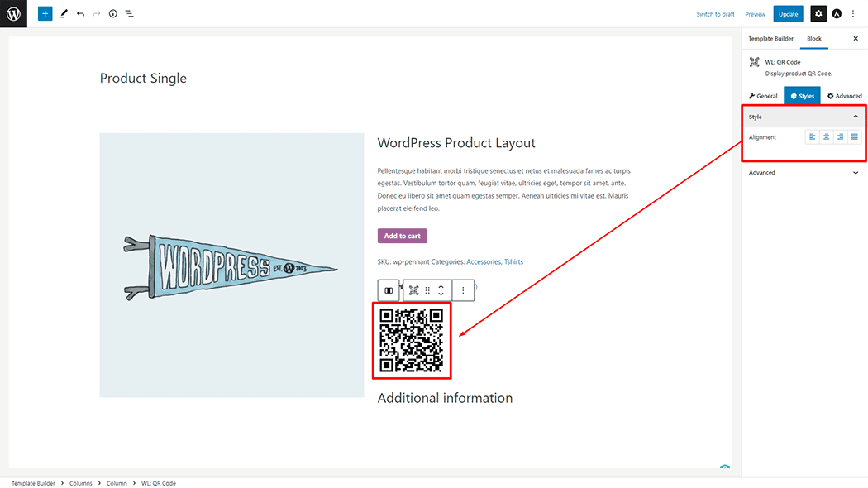Switch to the Template Builder tab
868x488 pixels.
(x=770, y=39)
